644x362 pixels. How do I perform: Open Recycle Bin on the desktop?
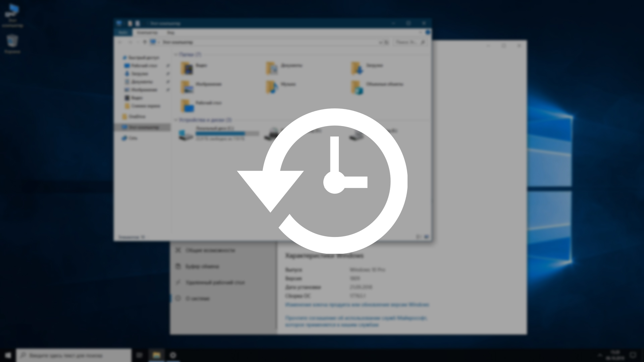12,44
